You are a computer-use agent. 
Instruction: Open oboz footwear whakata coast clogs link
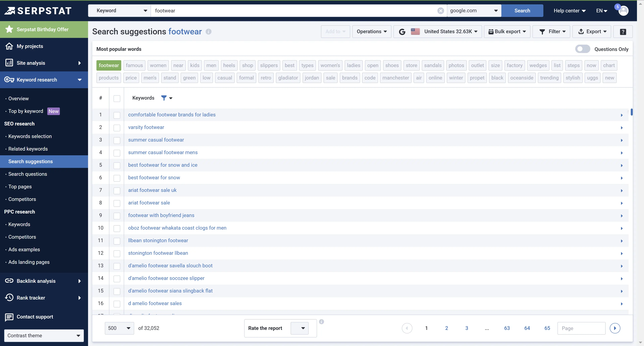click(x=177, y=228)
